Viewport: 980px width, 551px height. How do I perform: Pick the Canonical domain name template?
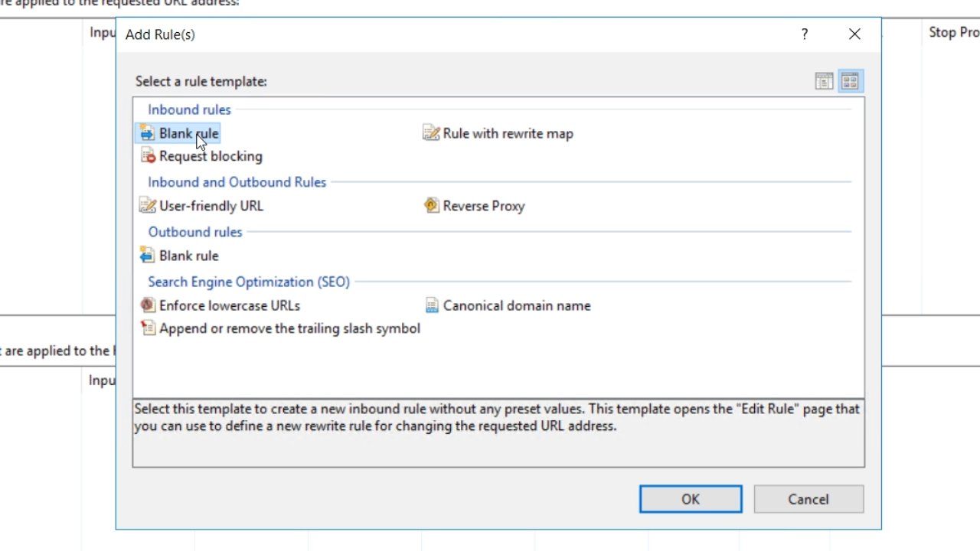click(516, 306)
